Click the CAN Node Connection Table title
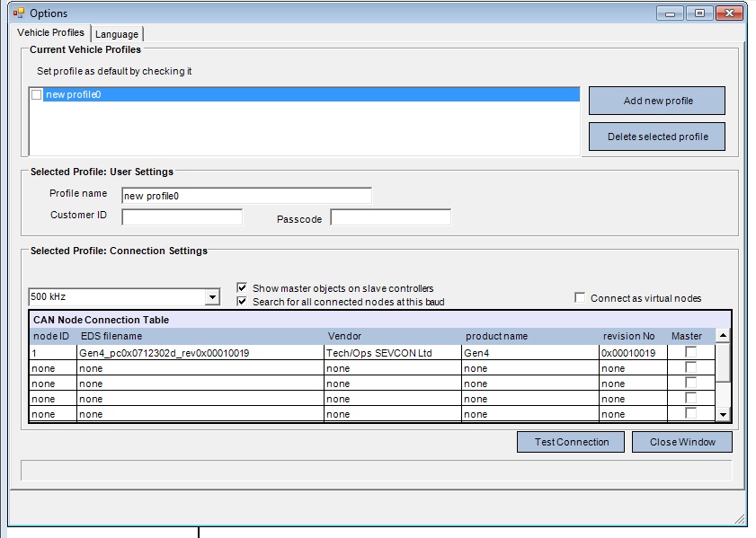The image size is (756, 538). [101, 320]
